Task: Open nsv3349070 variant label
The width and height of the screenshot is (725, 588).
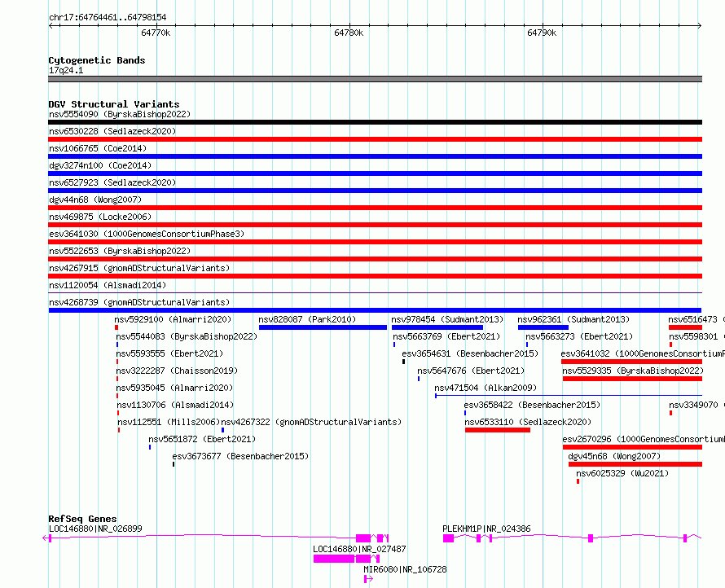Action: pos(696,405)
